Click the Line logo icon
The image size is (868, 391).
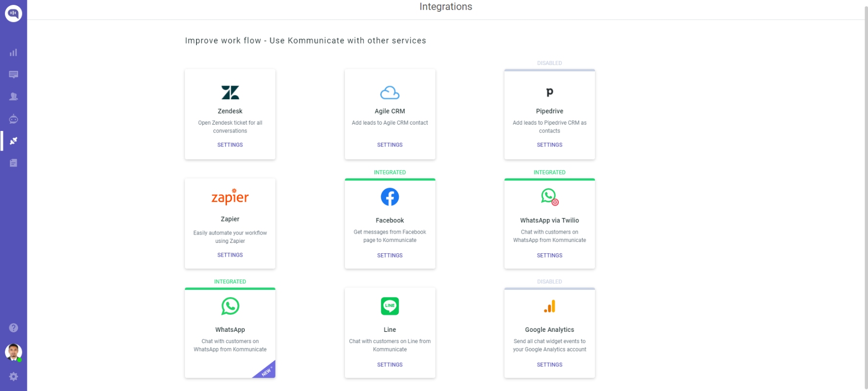pyautogui.click(x=390, y=306)
